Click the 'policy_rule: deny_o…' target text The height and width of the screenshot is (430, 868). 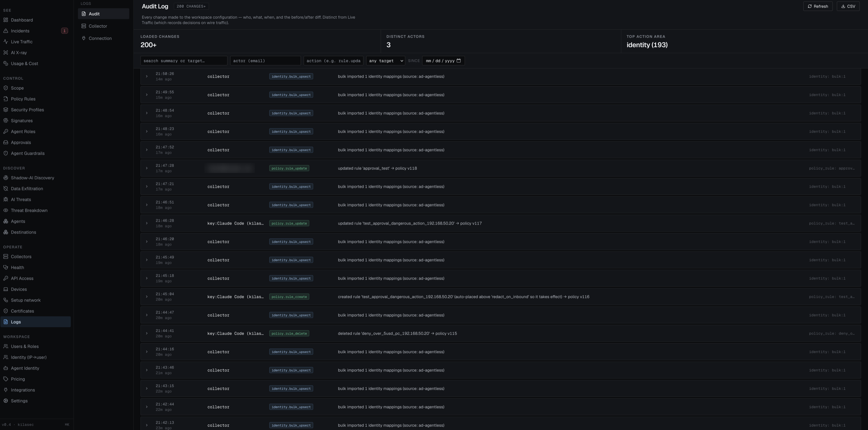(832, 333)
